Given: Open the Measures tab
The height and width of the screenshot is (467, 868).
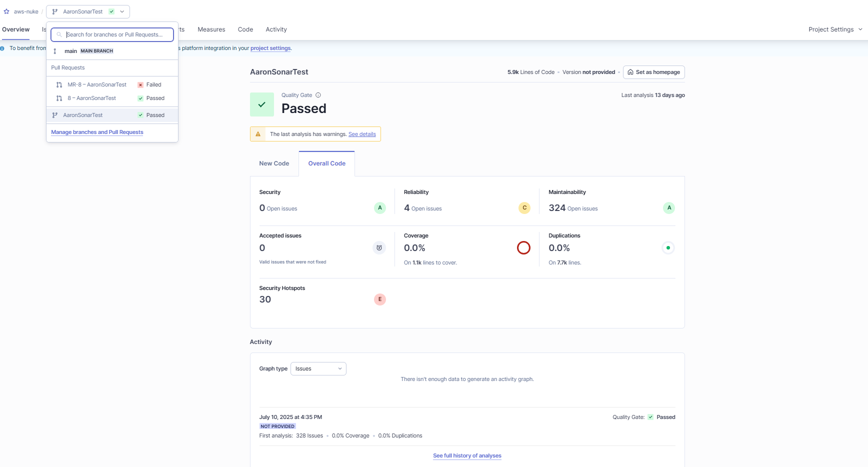Looking at the screenshot, I should [211, 29].
